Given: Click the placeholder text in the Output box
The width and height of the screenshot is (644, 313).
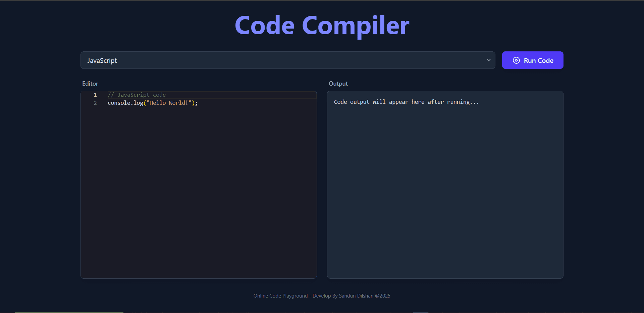Looking at the screenshot, I should [406, 102].
